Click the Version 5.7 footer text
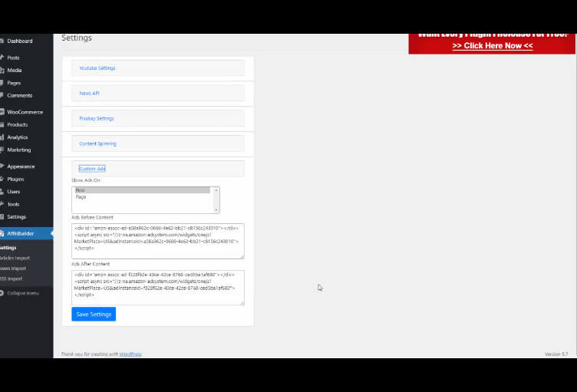577x392 pixels. (556, 354)
